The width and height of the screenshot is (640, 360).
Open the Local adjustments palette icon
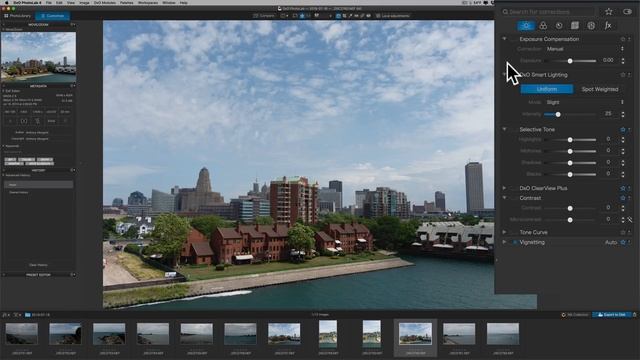tap(591, 26)
